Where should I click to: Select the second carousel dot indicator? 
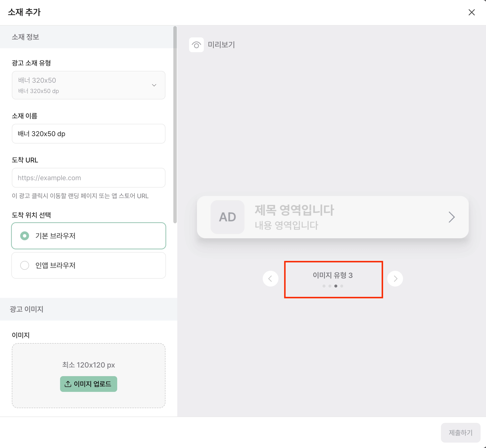(x=330, y=286)
